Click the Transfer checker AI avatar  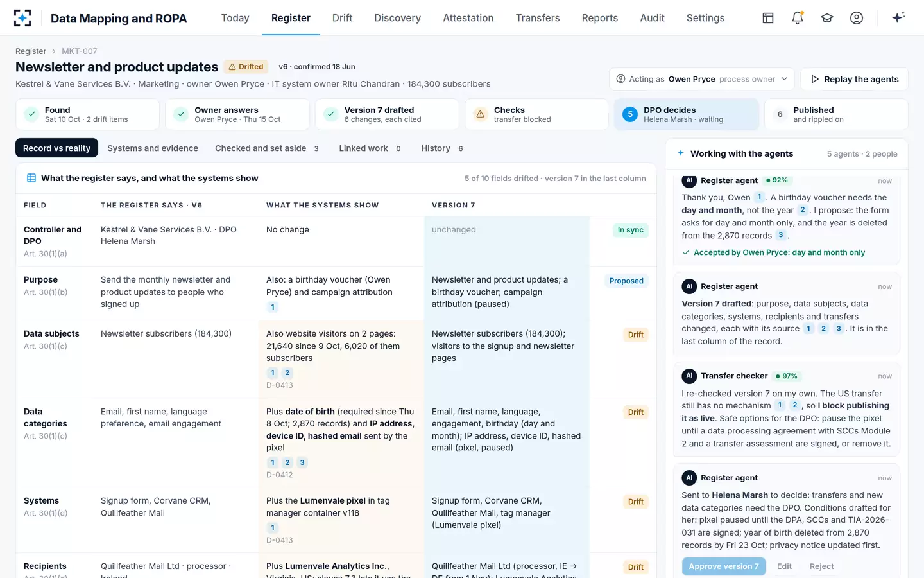click(689, 376)
